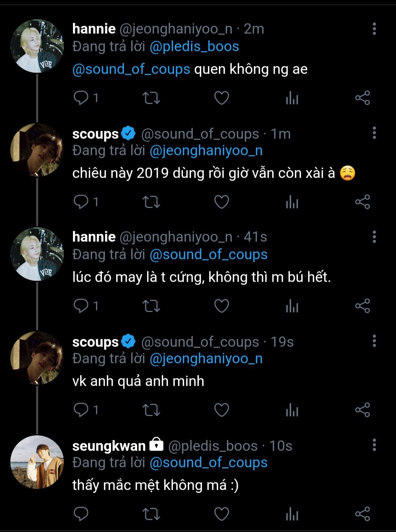Open more options on scoups' 1m tweet
This screenshot has width=396, height=532.
point(374,133)
